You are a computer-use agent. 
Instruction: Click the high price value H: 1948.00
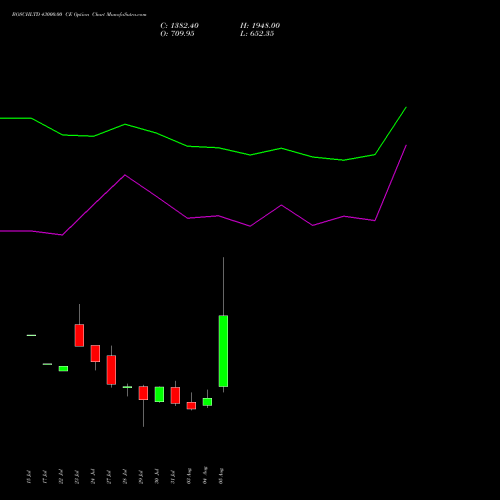(260, 26)
